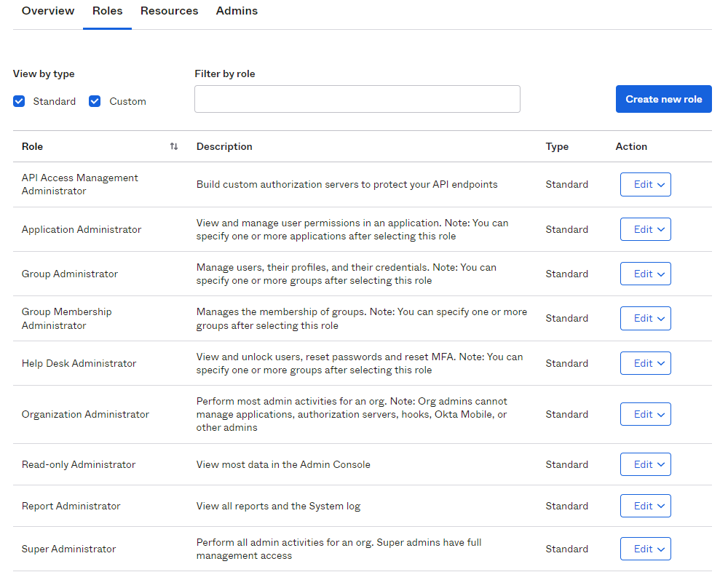Open Edit dropdown for Group Administrator
The height and width of the screenshot is (580, 728).
(x=645, y=274)
